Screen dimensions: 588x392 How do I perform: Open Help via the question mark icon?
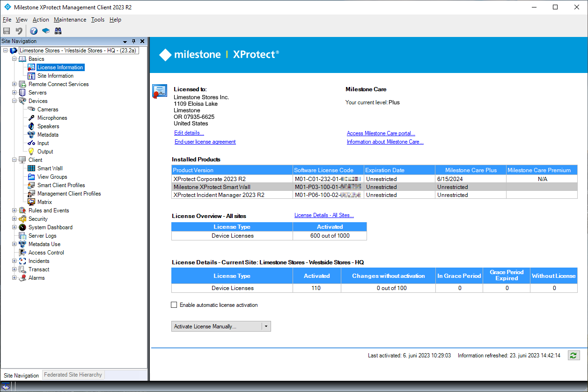coord(33,30)
